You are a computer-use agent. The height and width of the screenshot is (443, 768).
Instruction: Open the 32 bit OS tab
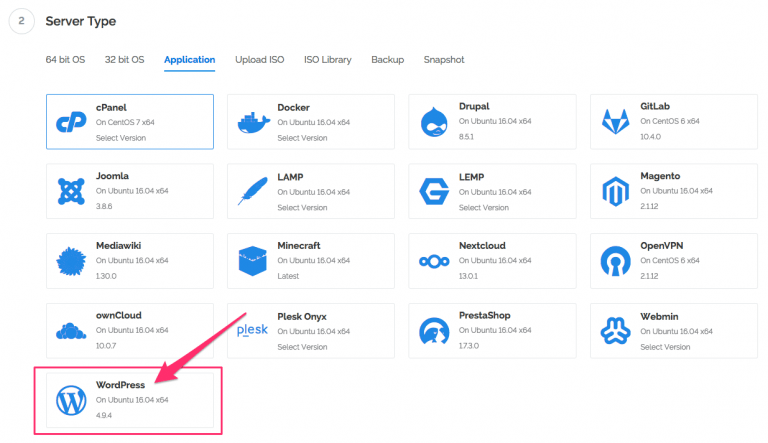[x=124, y=60]
